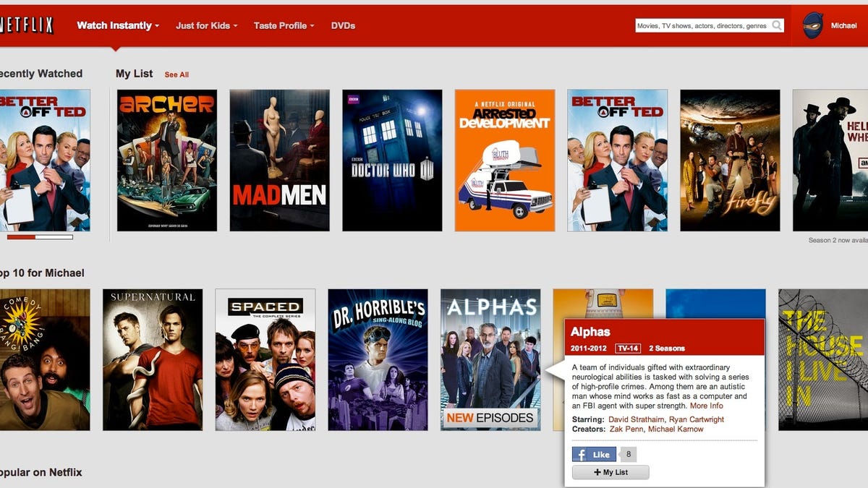The height and width of the screenshot is (488, 868).
Task: Select Dr. Horrible's Sing-Along Blog poster
Action: click(378, 359)
